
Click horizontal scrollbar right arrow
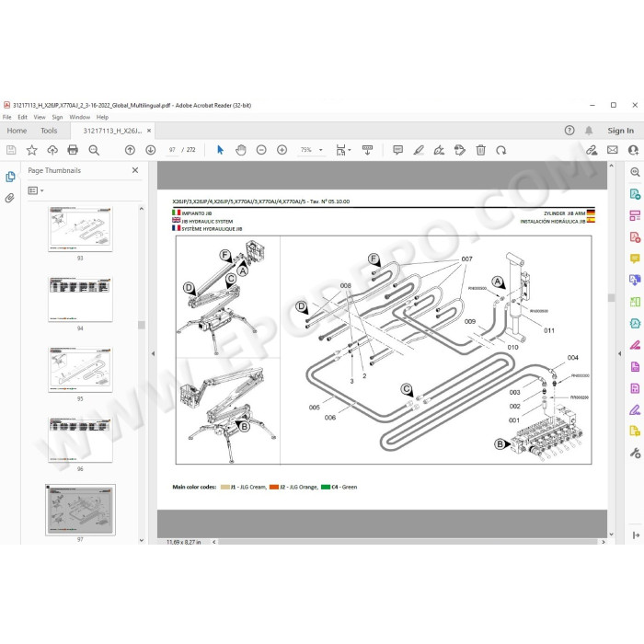tap(604, 542)
